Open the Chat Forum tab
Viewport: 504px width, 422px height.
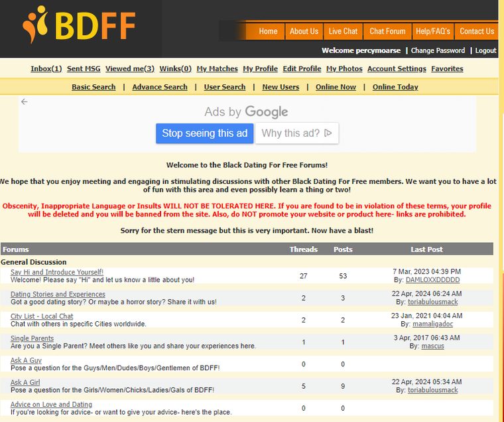click(x=387, y=32)
